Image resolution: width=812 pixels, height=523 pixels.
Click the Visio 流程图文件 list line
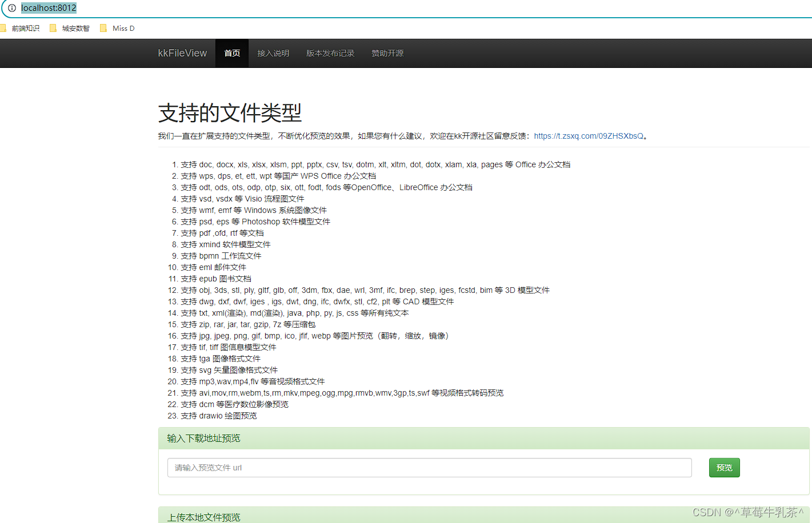point(242,199)
